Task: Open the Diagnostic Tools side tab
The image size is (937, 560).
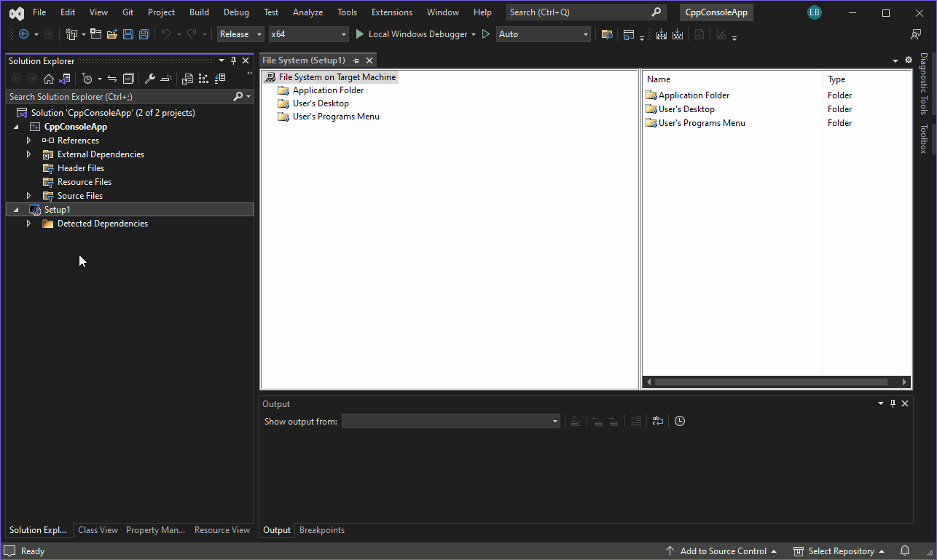Action: tap(924, 84)
